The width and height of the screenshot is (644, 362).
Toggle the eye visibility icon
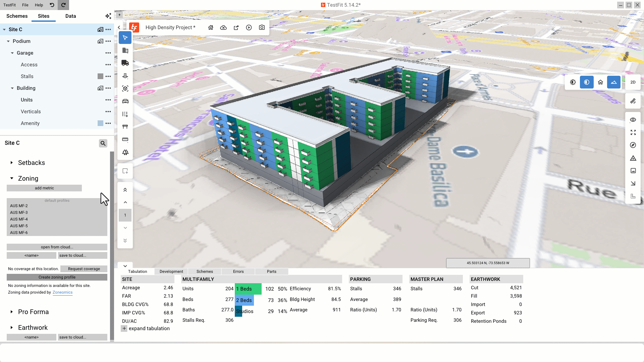pyautogui.click(x=633, y=120)
